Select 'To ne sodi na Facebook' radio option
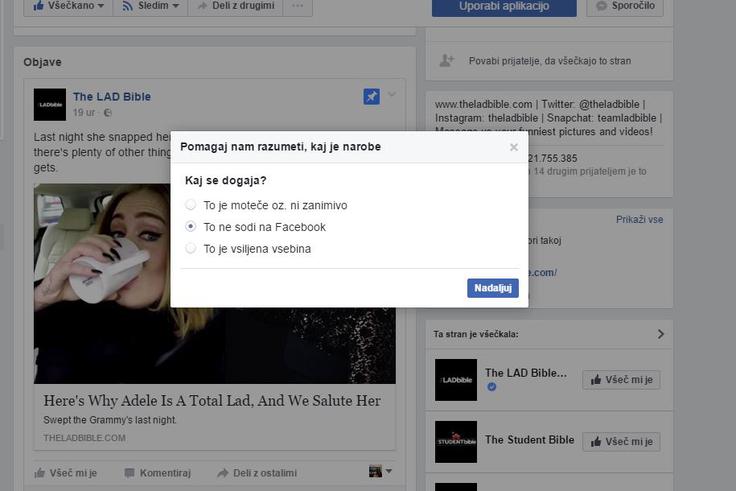The height and width of the screenshot is (491, 736). [x=190, y=226]
